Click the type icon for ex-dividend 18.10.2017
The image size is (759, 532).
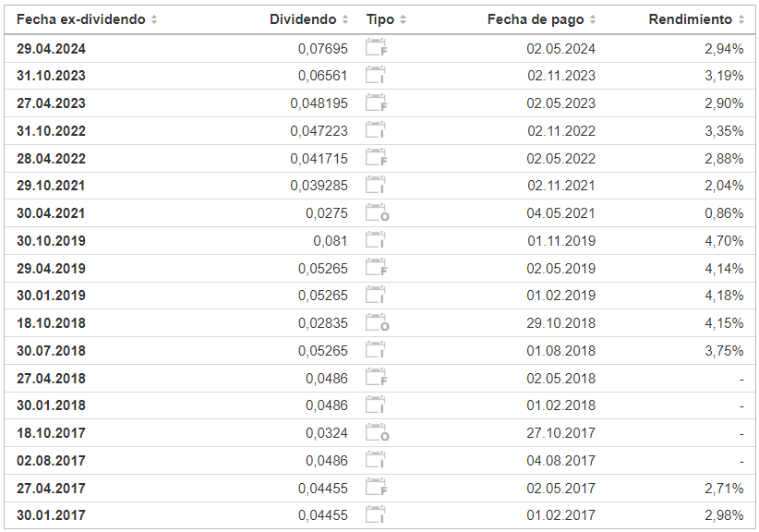coord(376,433)
